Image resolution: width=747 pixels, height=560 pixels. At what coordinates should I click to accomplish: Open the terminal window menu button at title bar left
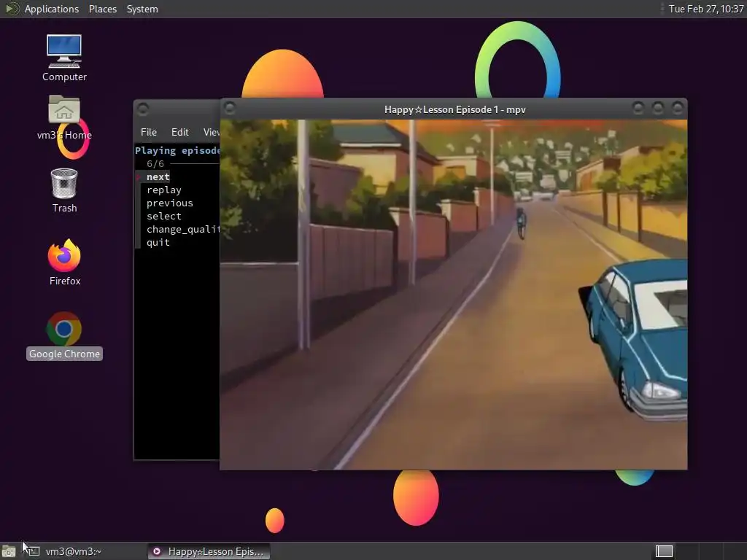point(143,109)
